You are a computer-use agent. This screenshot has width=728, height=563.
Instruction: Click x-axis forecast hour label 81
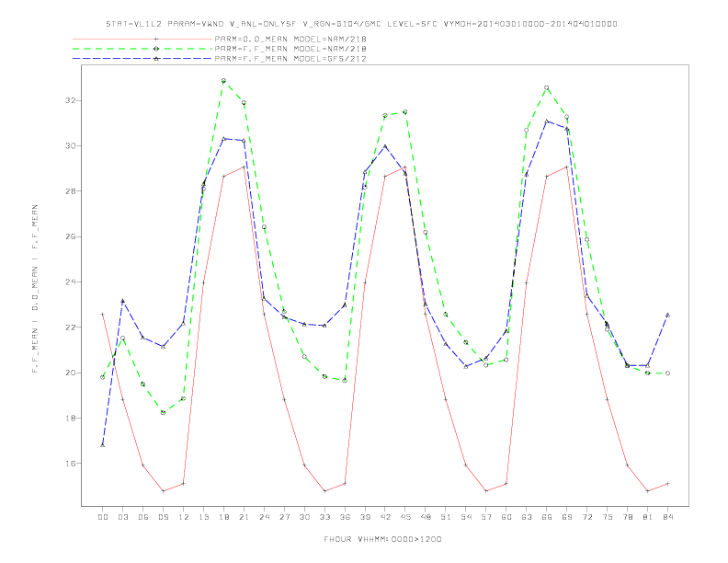648,517
